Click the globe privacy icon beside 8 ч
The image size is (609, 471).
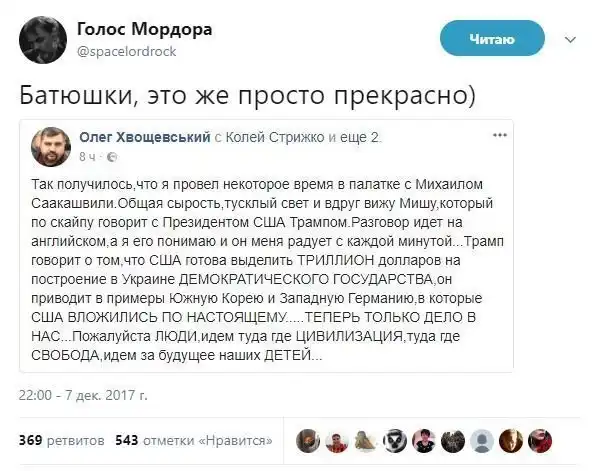click(112, 158)
